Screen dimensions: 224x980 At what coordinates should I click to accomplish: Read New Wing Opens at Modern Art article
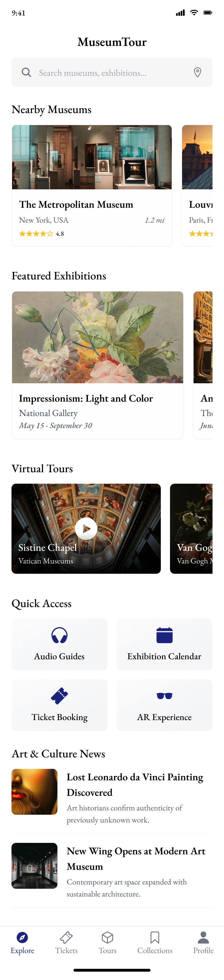coord(136,858)
